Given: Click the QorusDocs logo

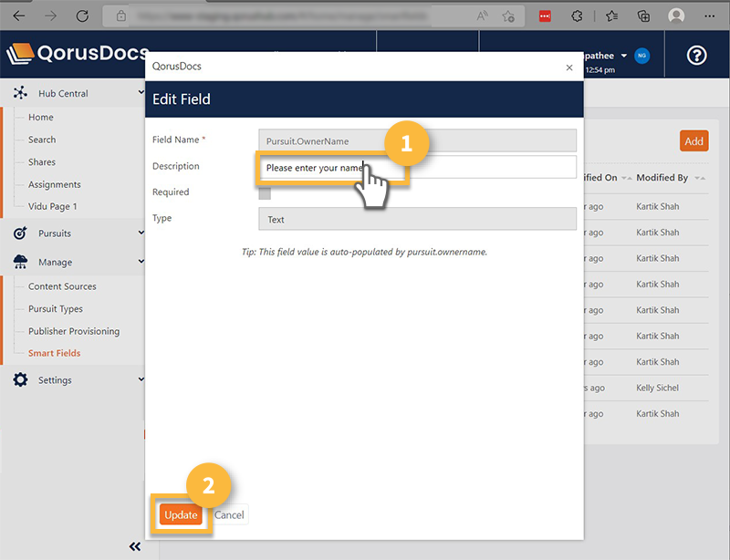Looking at the screenshot, I should tap(78, 53).
